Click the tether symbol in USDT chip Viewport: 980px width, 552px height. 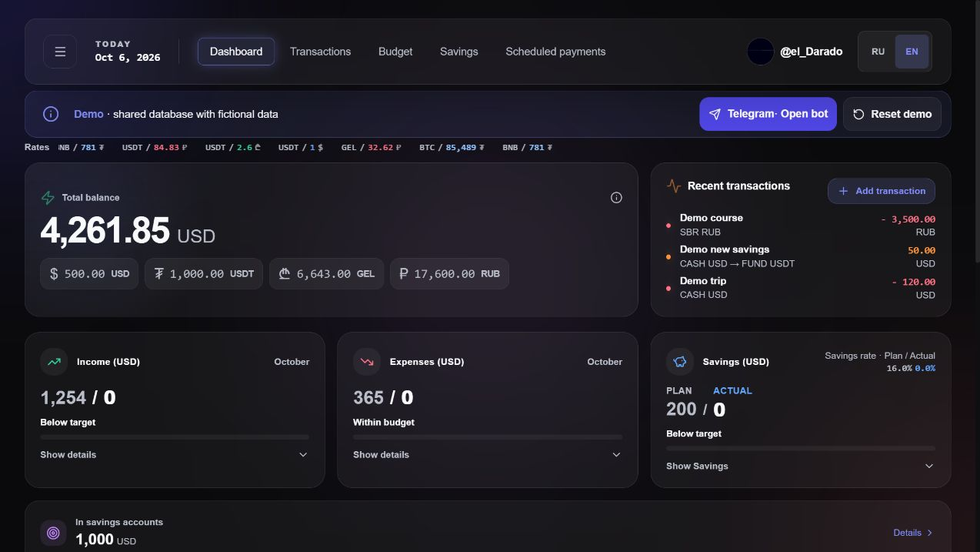point(159,273)
